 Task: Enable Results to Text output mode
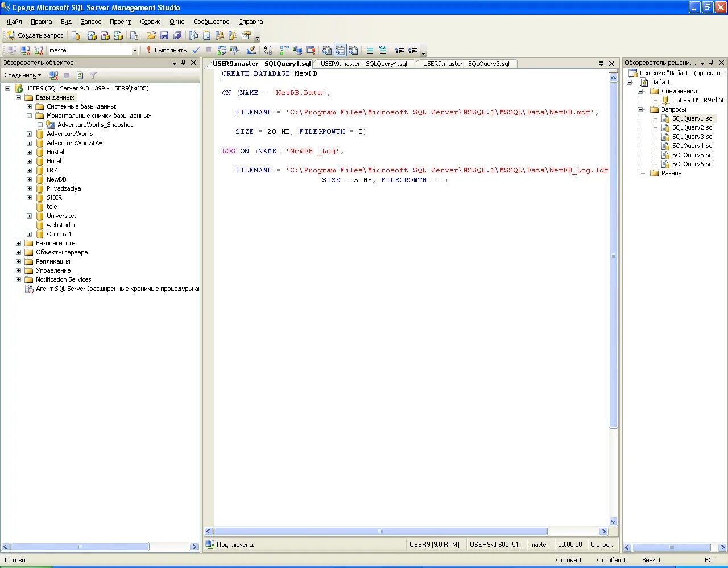coord(327,50)
